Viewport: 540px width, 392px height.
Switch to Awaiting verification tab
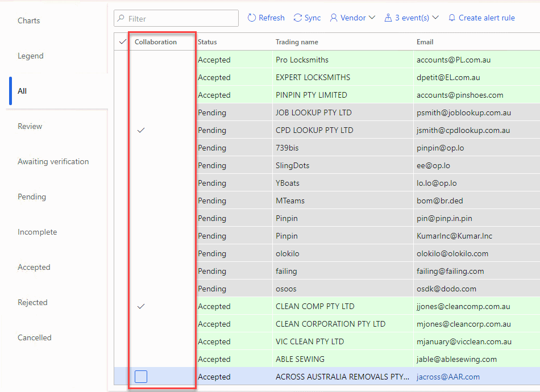click(x=53, y=161)
